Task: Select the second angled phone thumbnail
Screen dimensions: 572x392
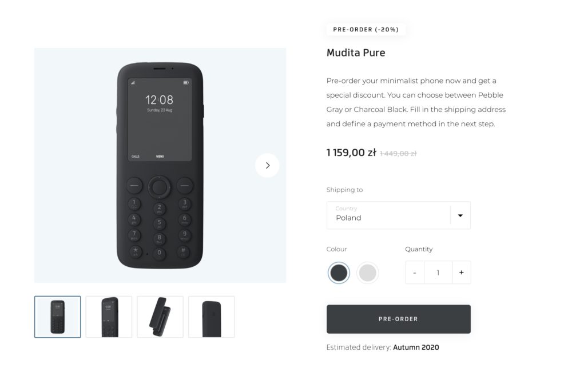Action: coord(109,317)
